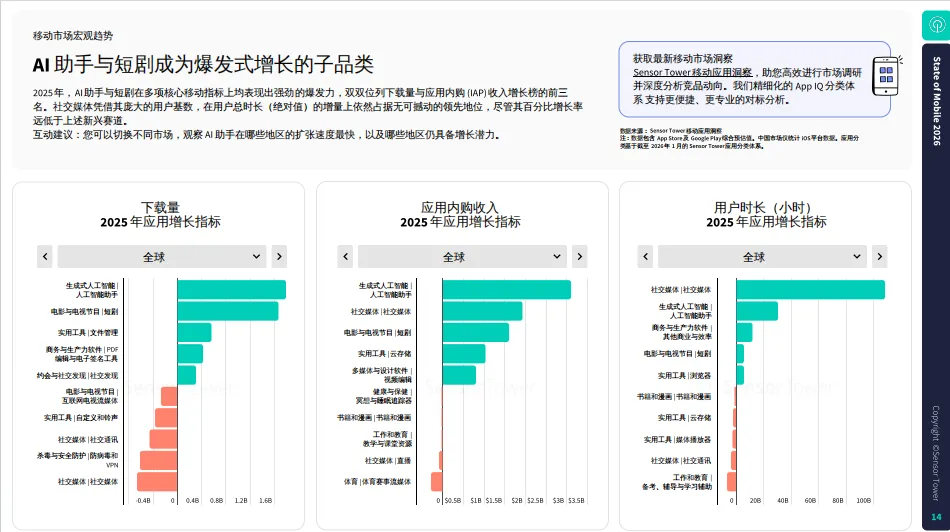Click the 防病毒和 VPN bar in 下载量 chart

click(x=159, y=461)
